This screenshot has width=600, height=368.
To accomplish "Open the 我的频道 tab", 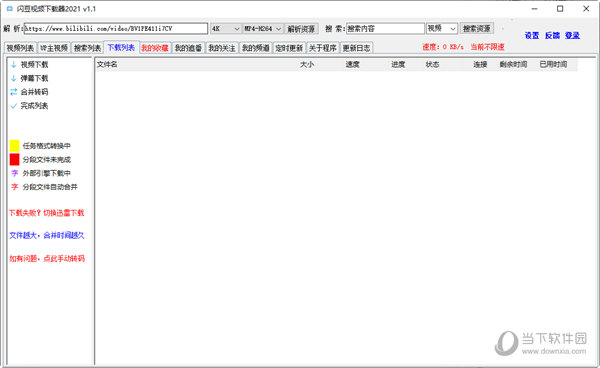I will click(256, 48).
